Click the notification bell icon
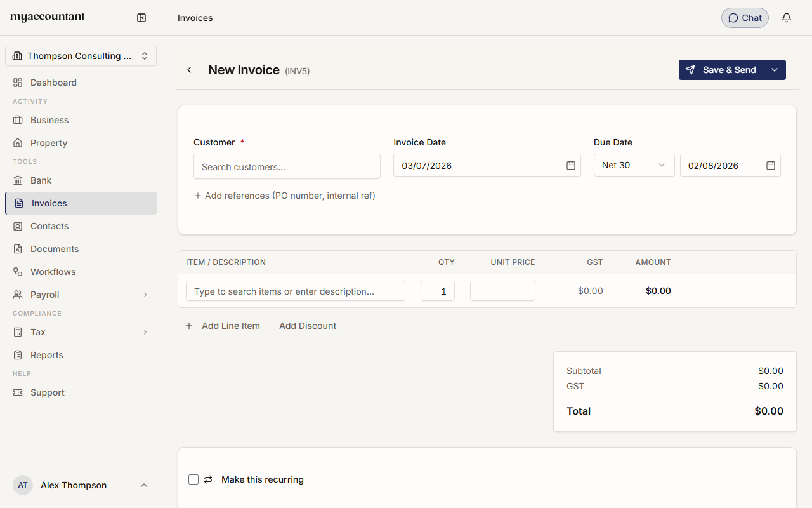 [x=787, y=18]
